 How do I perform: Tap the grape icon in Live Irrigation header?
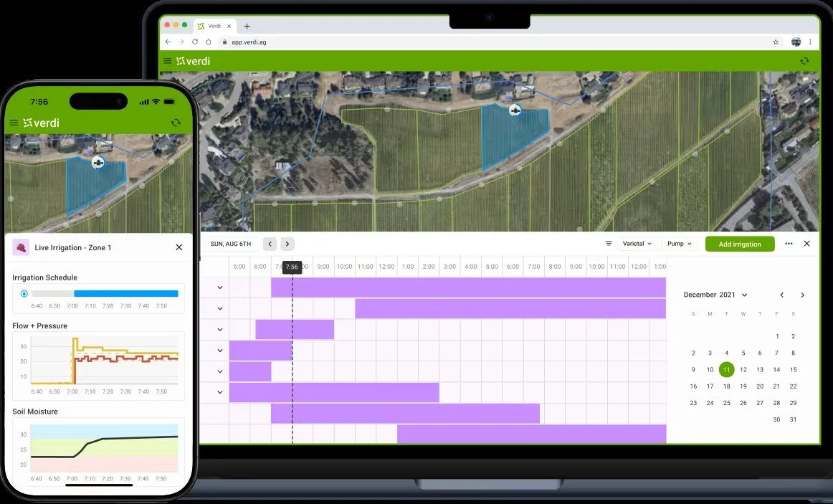tap(21, 247)
